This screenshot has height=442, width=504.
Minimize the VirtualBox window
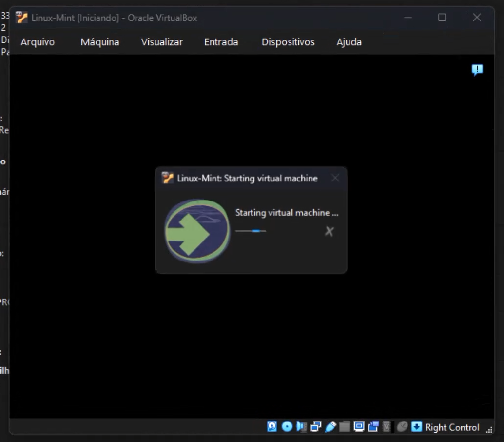click(408, 18)
